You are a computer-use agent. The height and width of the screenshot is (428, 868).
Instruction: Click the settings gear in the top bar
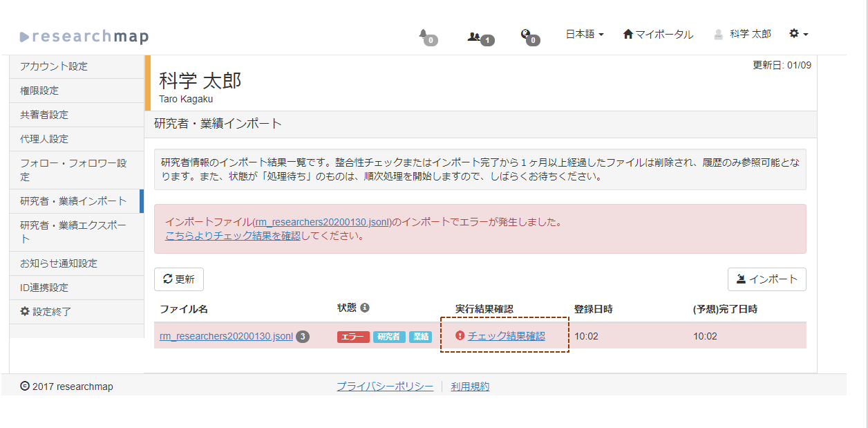point(795,33)
